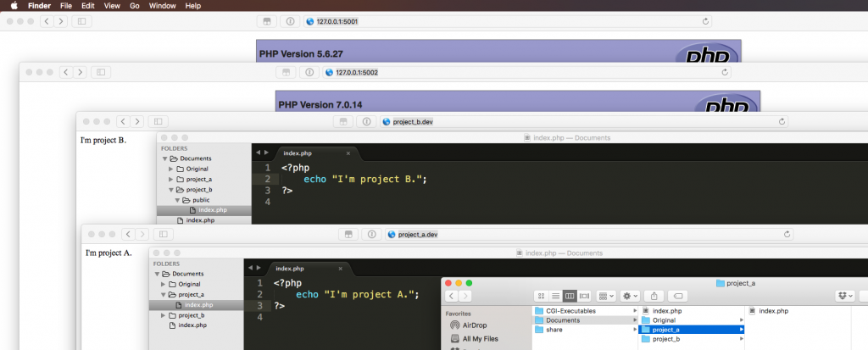Viewport: 868px width, 350px height.
Task: Open the Go menu in menu bar
Action: pyautogui.click(x=135, y=5)
